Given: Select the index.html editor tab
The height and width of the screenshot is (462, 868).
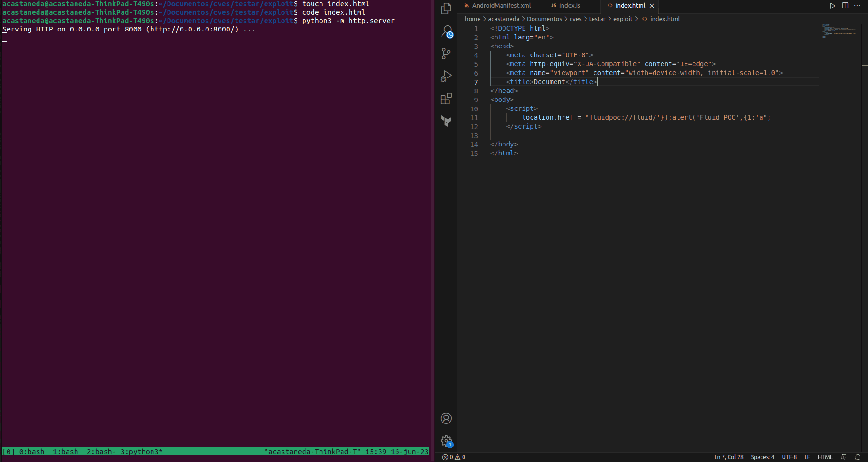Looking at the screenshot, I should pos(630,6).
